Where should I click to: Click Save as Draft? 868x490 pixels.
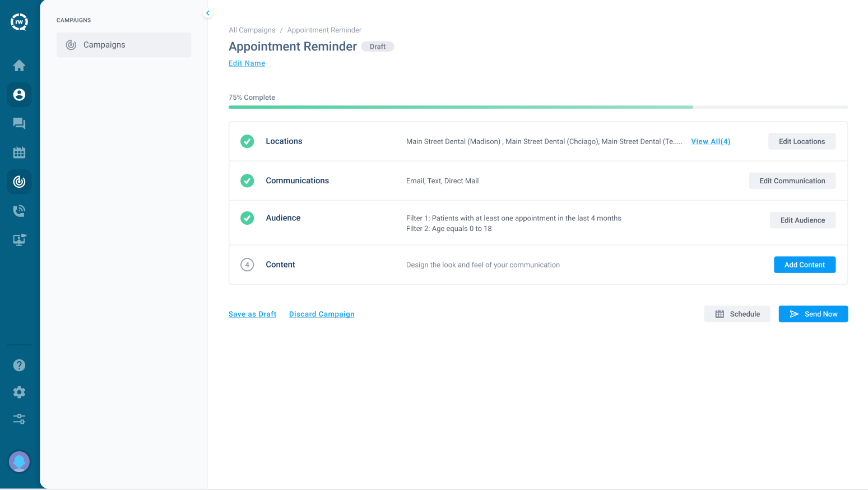[x=253, y=314]
